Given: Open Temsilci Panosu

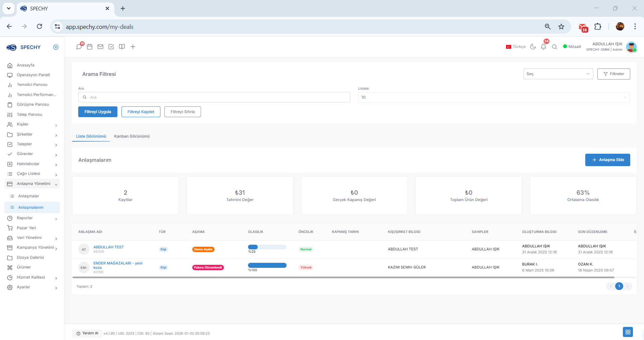Looking at the screenshot, I should 32,85.
